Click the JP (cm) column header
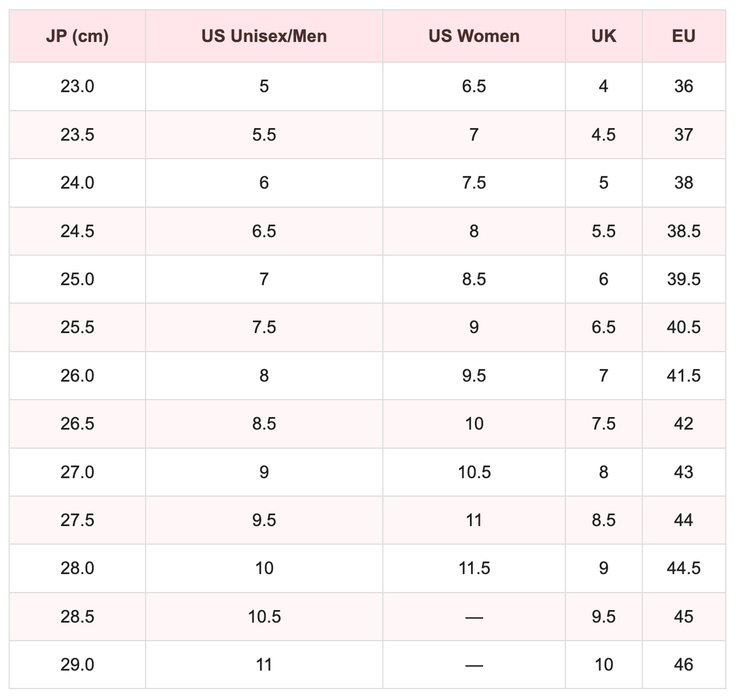 pyautogui.click(x=77, y=36)
